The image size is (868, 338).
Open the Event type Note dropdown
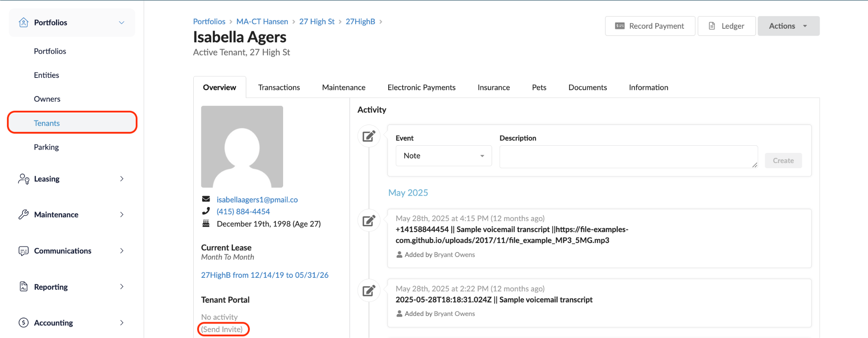443,156
